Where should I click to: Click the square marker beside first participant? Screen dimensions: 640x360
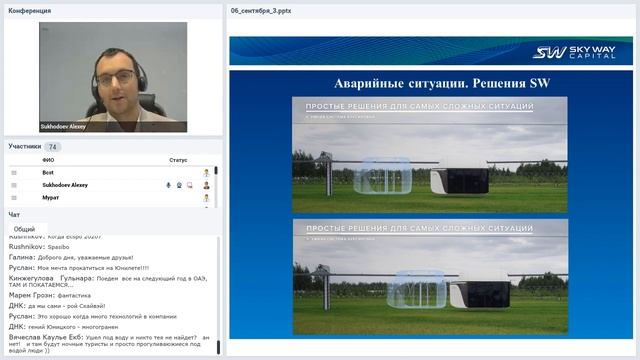pyautogui.click(x=14, y=173)
